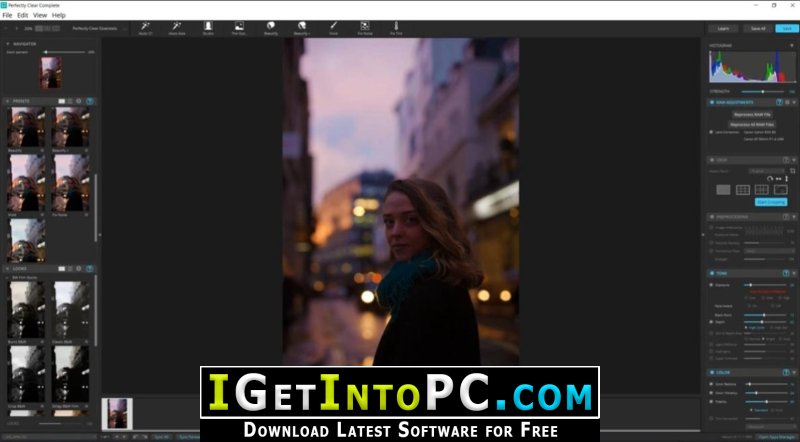
Task: Select the rule-of-thirds crop grid icon
Action: click(743, 189)
